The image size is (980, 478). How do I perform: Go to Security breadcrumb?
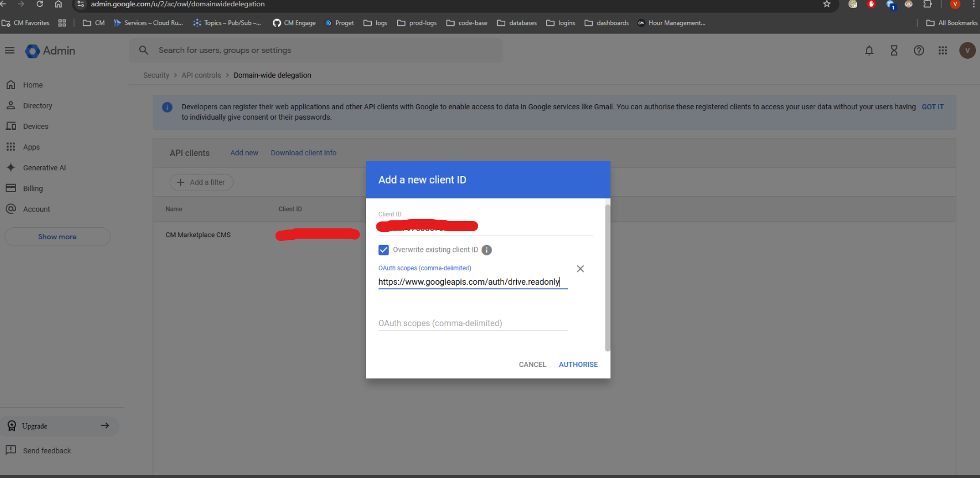click(x=156, y=75)
